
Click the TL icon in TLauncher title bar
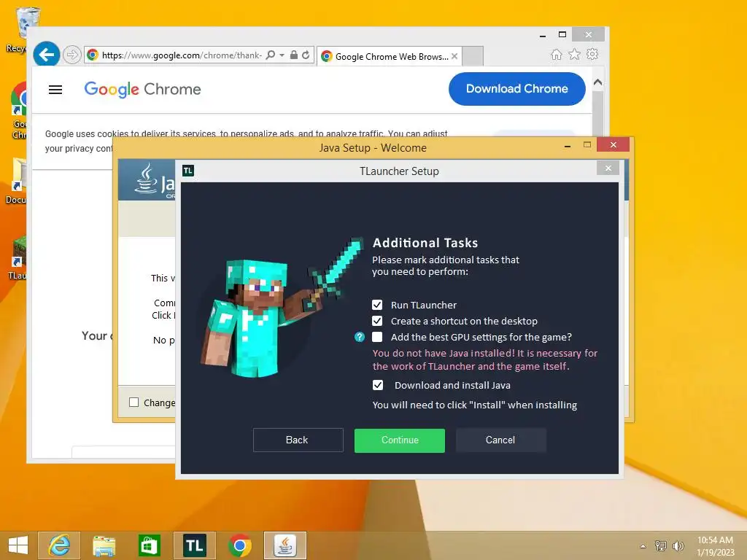188,171
